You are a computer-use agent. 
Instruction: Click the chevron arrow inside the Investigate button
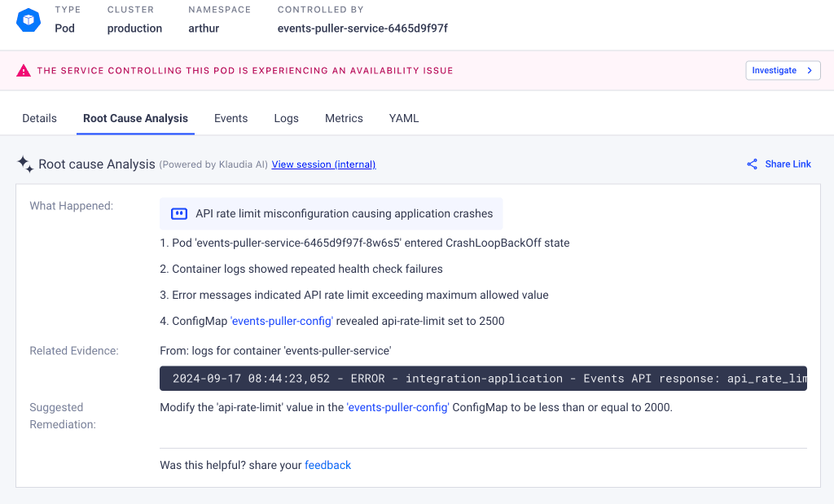click(x=810, y=70)
